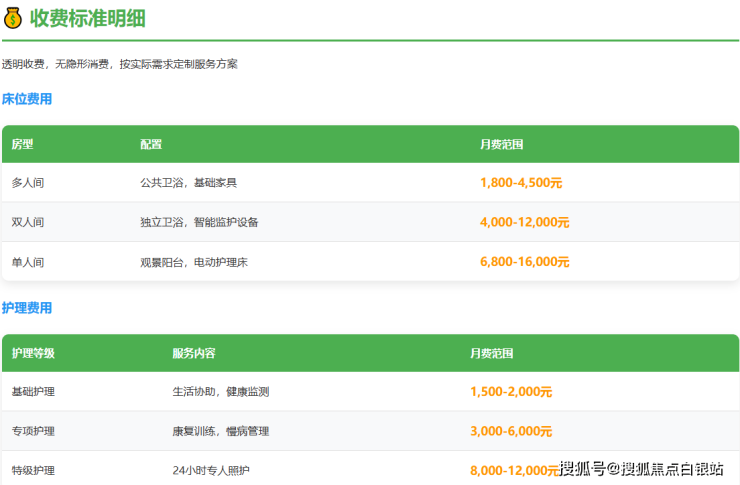
Task: Click the 6,800-16,000元 price
Action: click(x=525, y=262)
